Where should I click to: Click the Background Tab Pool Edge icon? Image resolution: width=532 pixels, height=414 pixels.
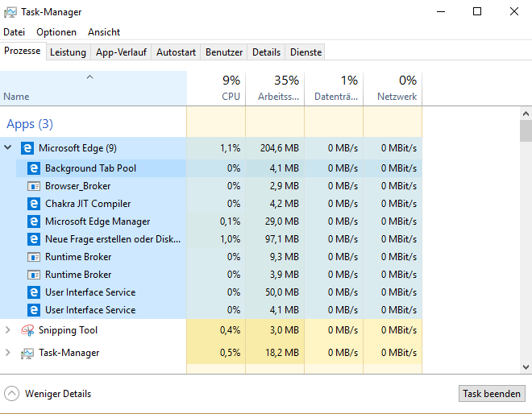(34, 168)
